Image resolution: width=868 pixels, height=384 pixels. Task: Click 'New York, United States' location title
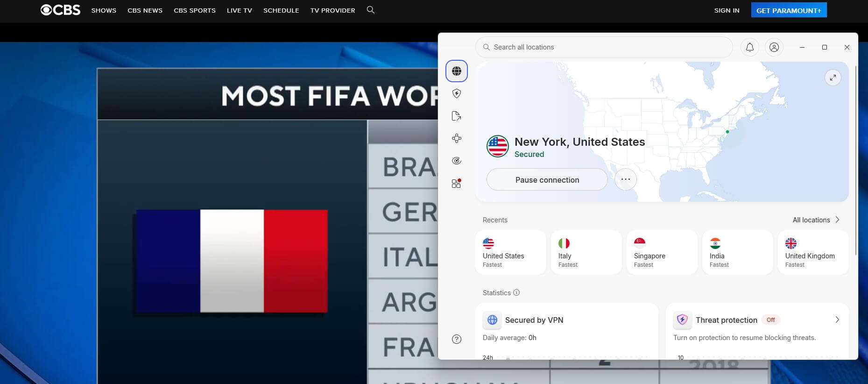coord(579,142)
